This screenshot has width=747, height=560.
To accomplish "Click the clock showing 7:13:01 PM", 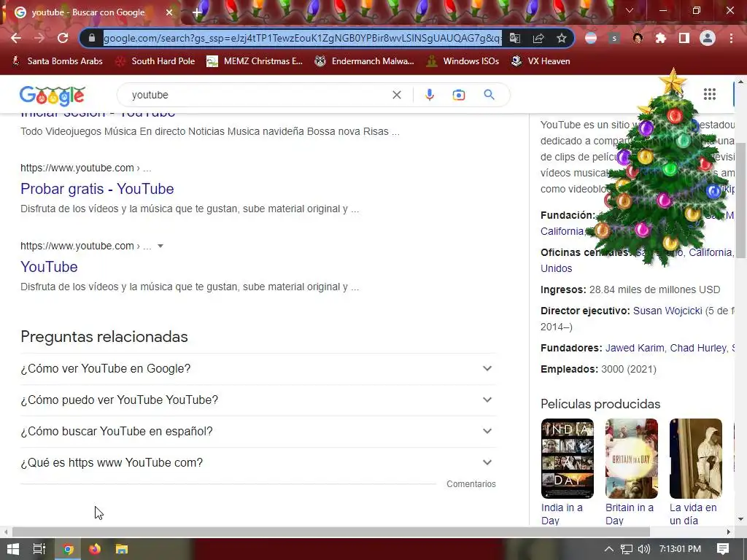I will pos(680,549).
